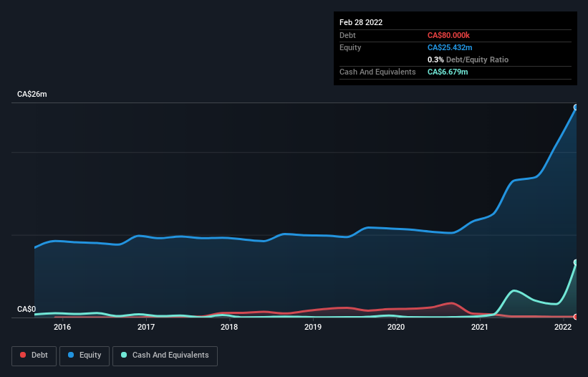Select the teal Cash endpoint marker
Viewport: 588px width, 377px height.
coord(576,262)
